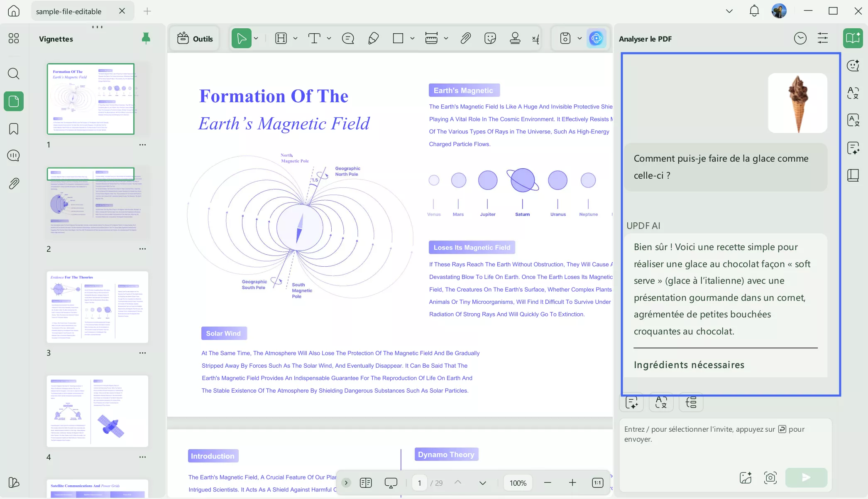This screenshot has width=868, height=499.
Task: Open the sticker tool
Action: click(x=490, y=39)
